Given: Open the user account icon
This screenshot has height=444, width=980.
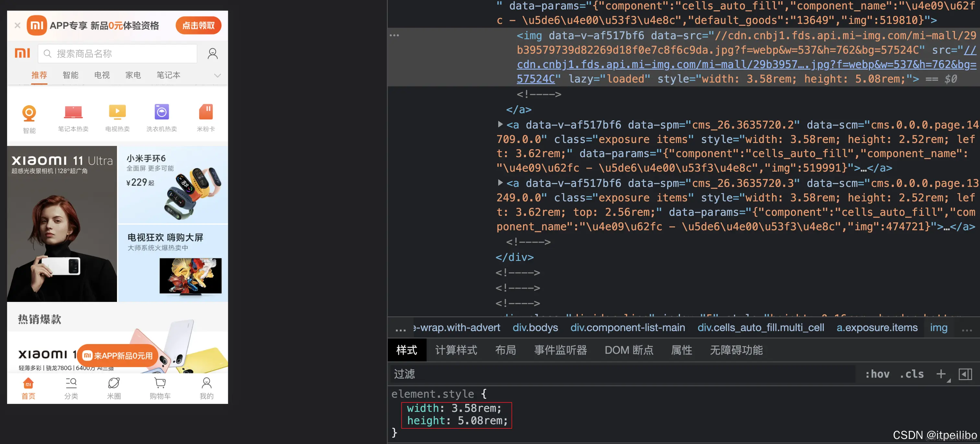Looking at the screenshot, I should tap(213, 54).
